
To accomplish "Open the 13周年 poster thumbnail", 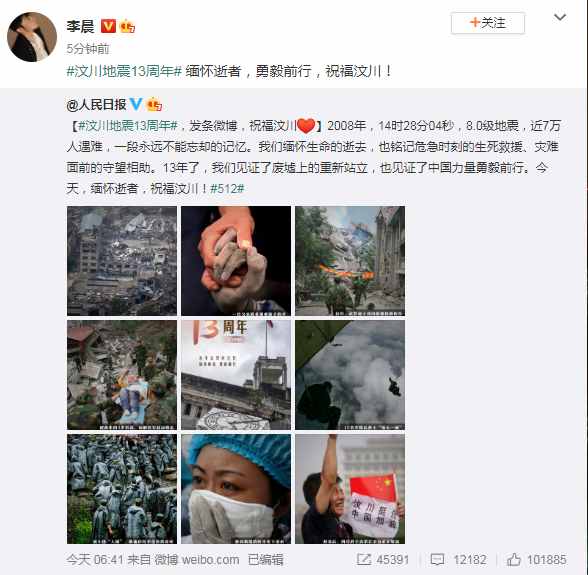I will 236,375.
